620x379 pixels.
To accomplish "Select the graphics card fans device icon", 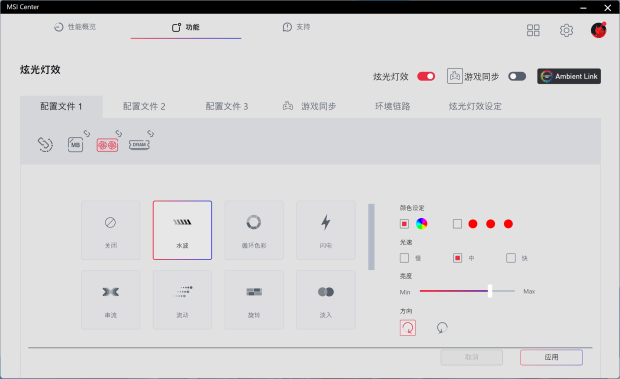I will [107, 145].
